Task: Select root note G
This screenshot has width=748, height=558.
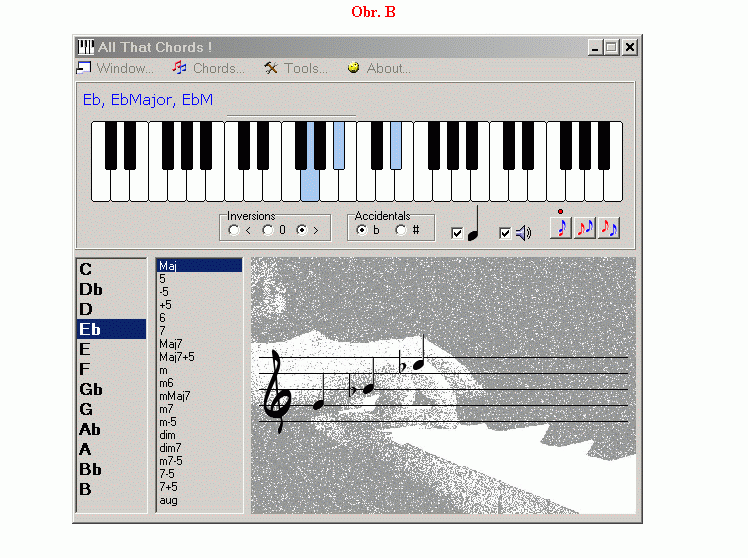Action: (112, 409)
